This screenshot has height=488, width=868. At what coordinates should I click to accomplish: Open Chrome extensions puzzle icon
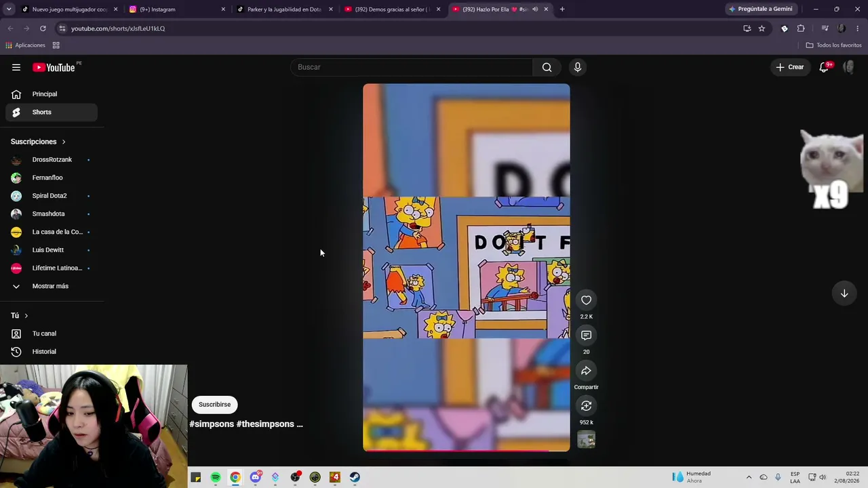click(x=801, y=28)
